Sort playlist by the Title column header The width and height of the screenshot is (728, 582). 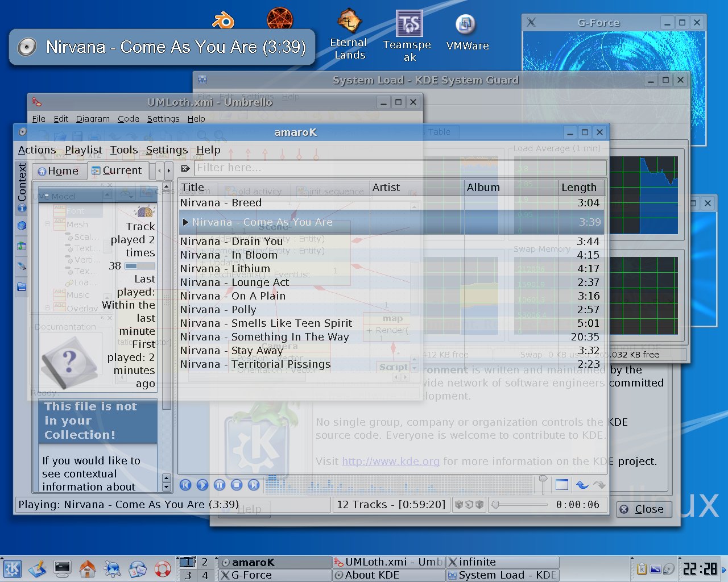pos(274,188)
